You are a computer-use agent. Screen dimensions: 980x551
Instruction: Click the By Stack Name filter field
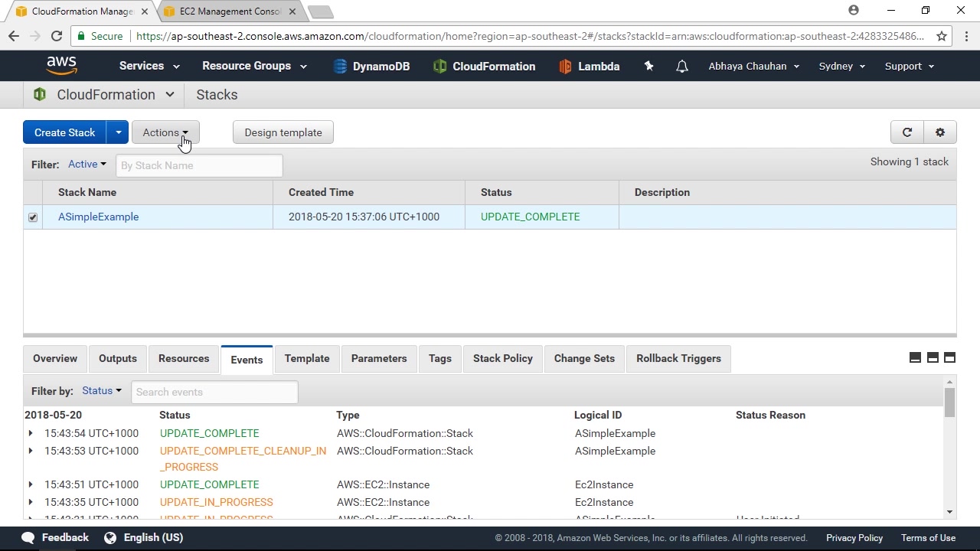point(199,165)
